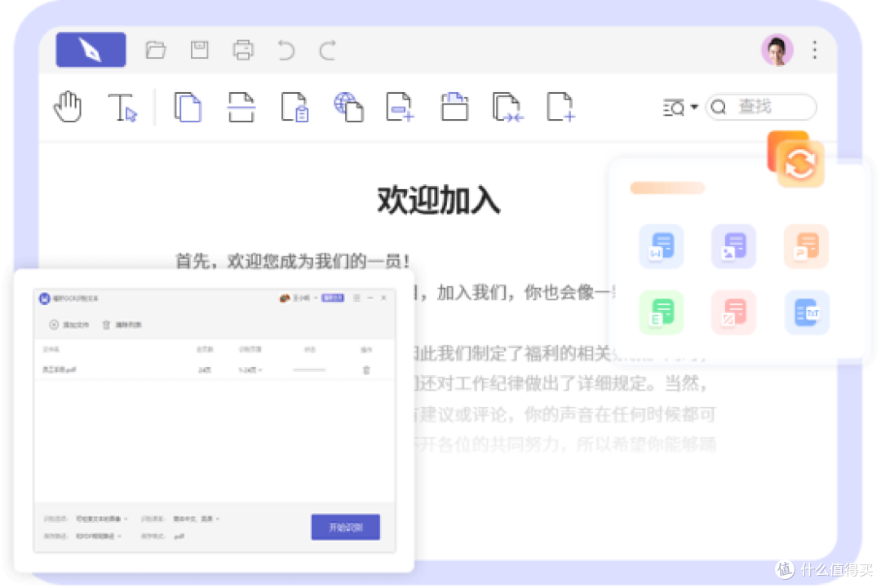Open the recognition language dropdown
The height and width of the screenshot is (588, 881).
click(x=196, y=519)
